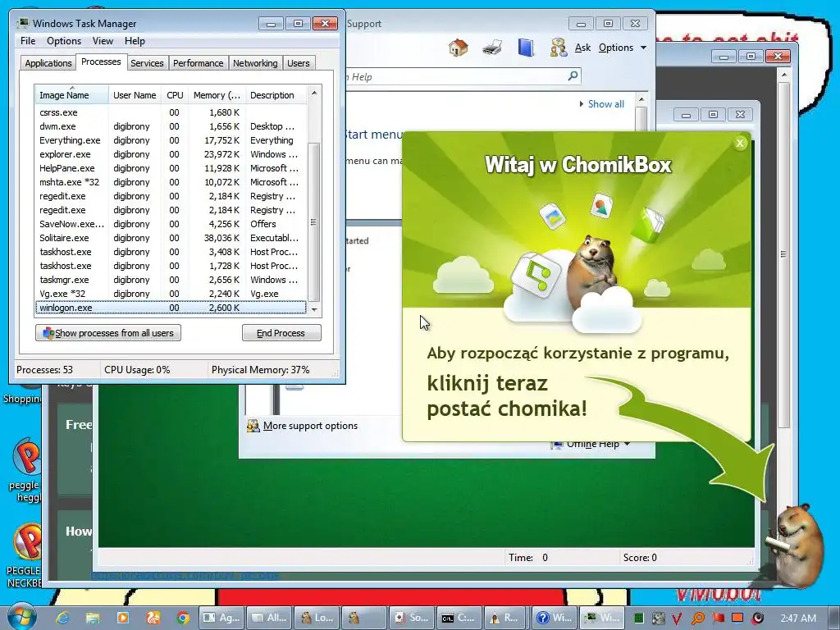This screenshot has height=630, width=840.
Task: Click the Action Center flag tray icon
Action: 718,619
